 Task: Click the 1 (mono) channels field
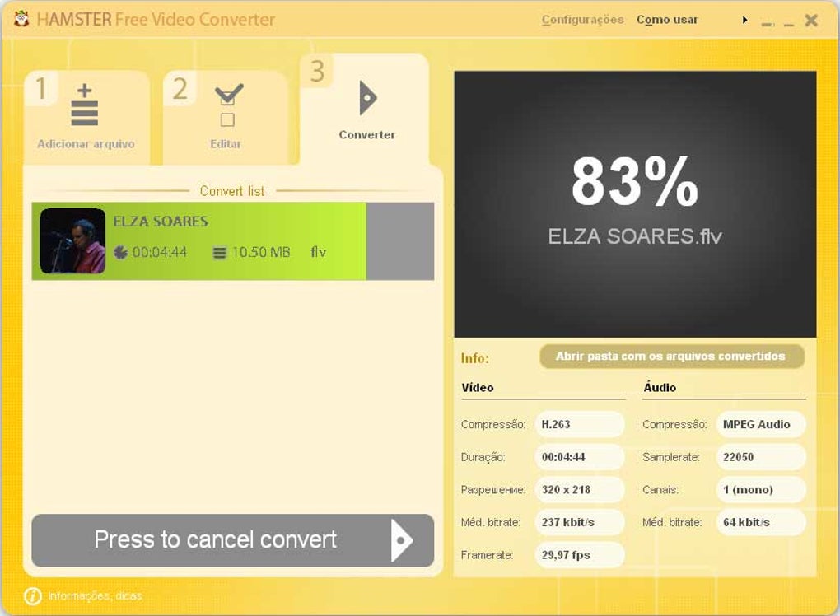761,489
